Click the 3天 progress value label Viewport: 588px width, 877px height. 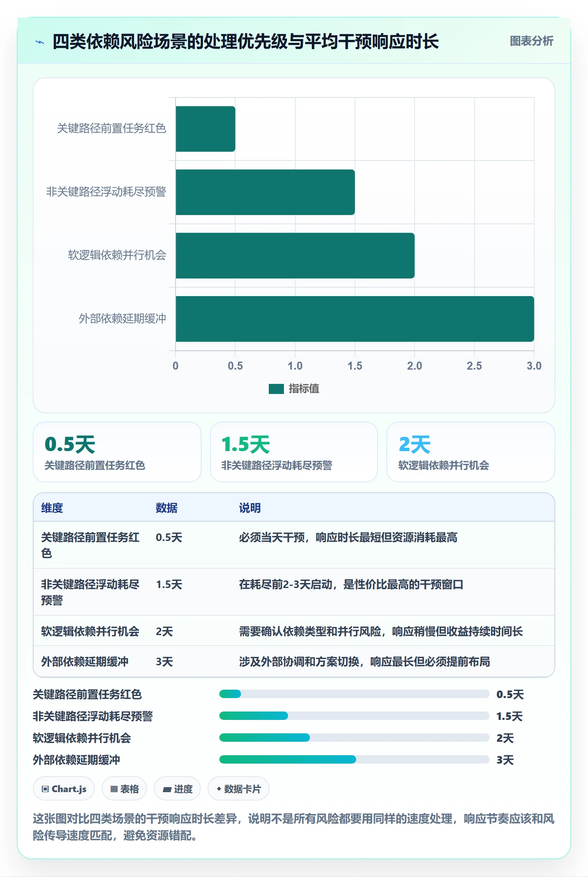coord(505,760)
